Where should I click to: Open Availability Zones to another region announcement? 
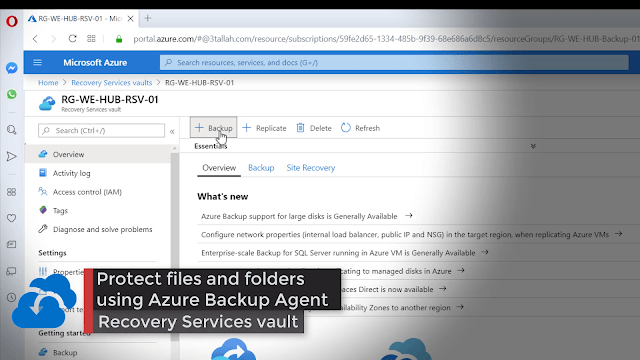(x=402, y=307)
